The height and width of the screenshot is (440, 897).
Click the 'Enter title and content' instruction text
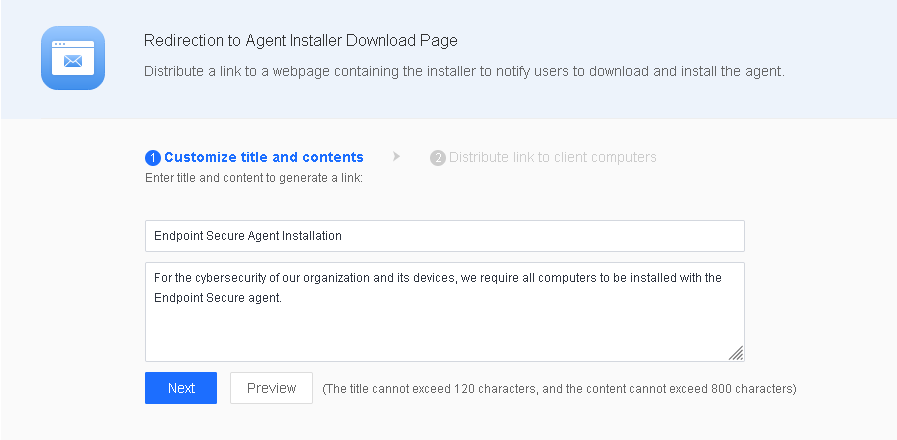click(253, 178)
